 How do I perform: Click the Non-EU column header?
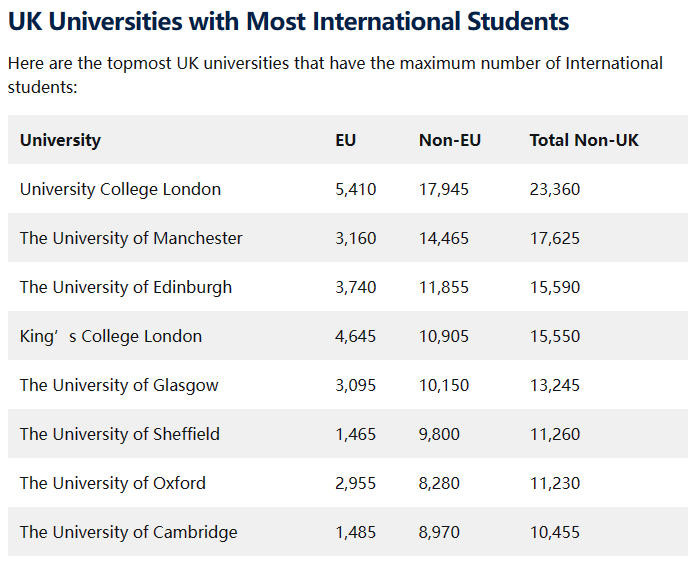(449, 140)
